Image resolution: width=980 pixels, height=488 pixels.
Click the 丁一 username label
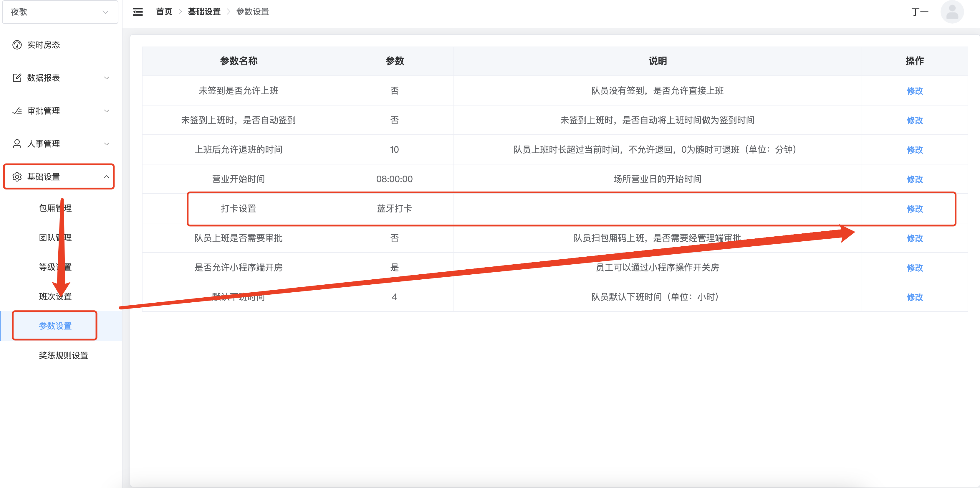click(x=920, y=12)
